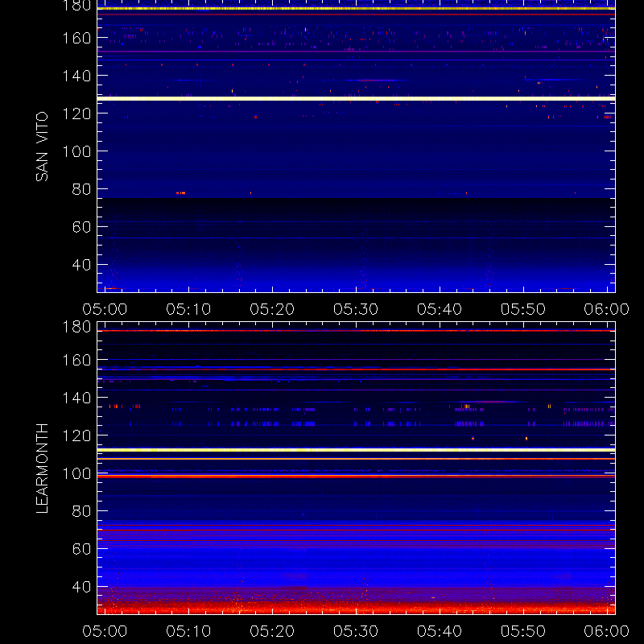This screenshot has width=644, height=644.
Task: Select the 100 tick label on LEARMONTH axis
Action: [76, 473]
